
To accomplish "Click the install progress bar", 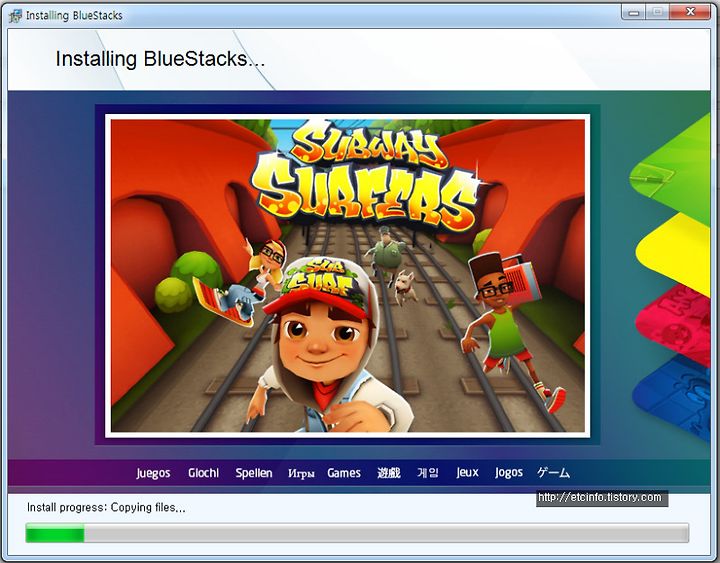I will (x=357, y=533).
